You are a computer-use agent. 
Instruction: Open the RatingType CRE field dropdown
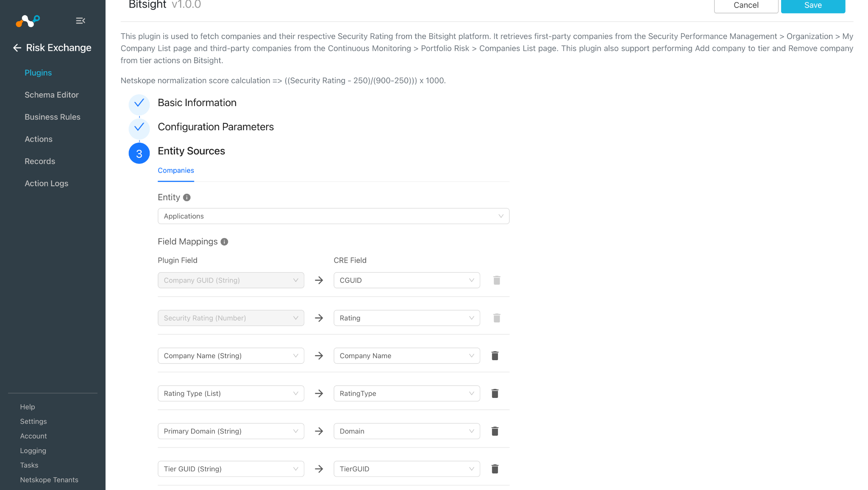click(x=407, y=394)
